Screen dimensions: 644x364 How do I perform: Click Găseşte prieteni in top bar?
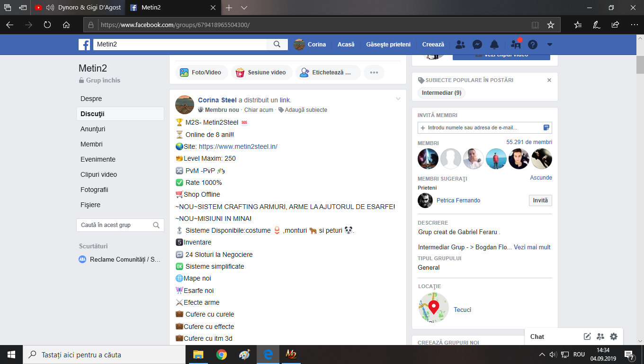point(388,45)
